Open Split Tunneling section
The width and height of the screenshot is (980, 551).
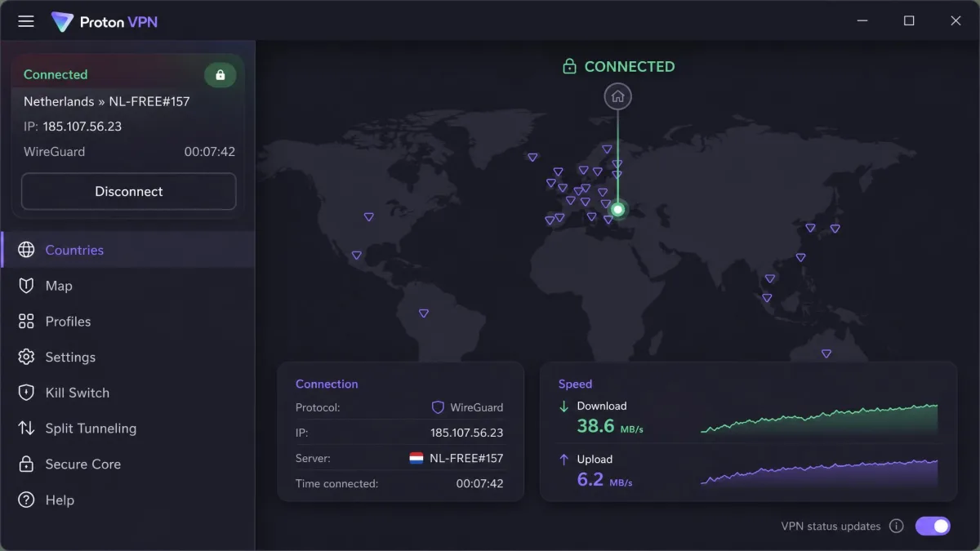click(x=128, y=429)
